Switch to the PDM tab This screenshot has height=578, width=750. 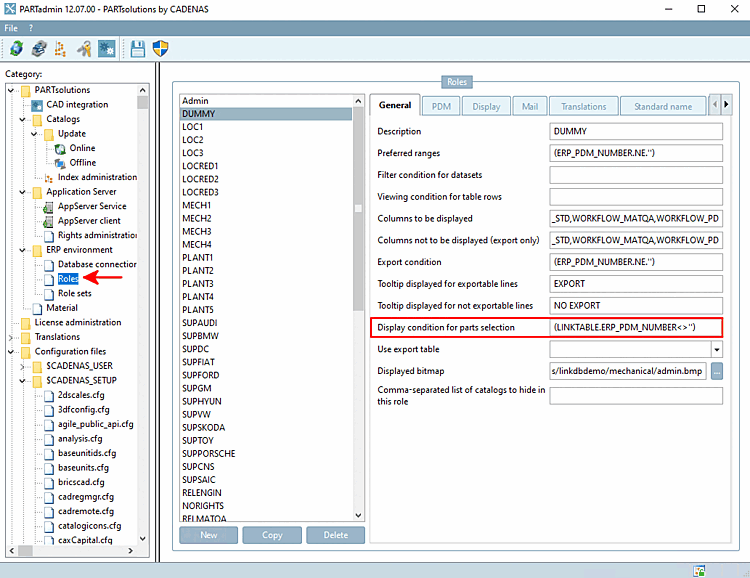(441, 106)
